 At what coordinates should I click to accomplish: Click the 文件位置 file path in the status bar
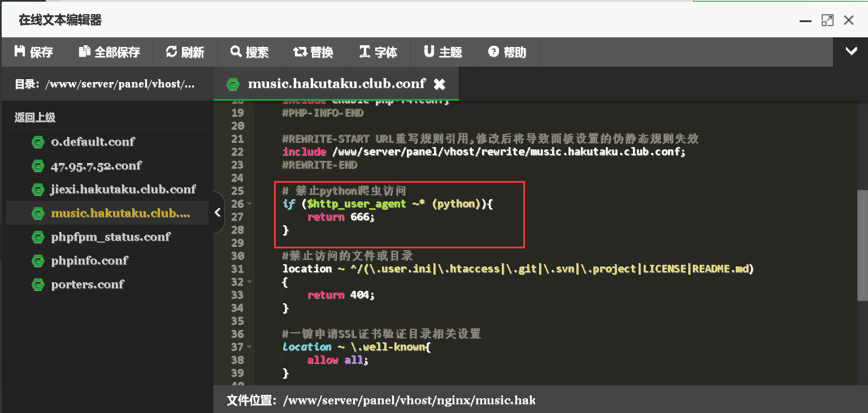coord(381,401)
